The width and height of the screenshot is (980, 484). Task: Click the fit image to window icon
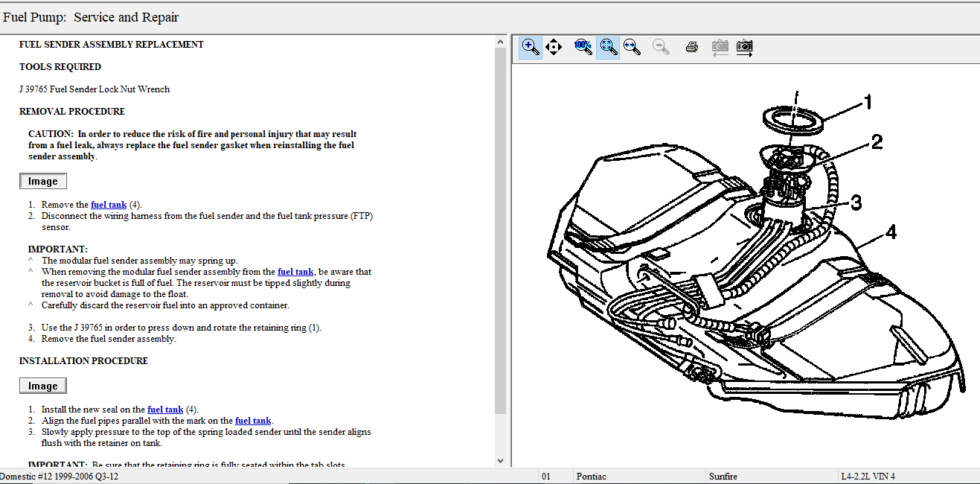(x=608, y=47)
